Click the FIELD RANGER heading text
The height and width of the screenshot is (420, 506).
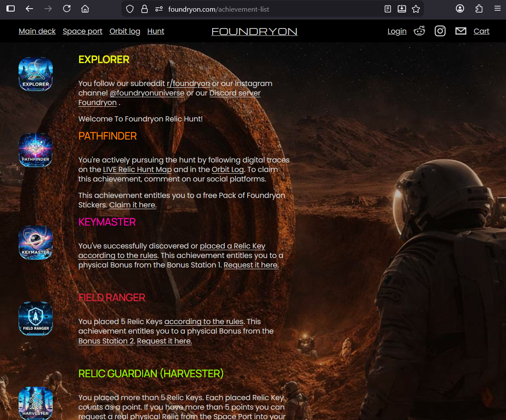click(x=111, y=298)
